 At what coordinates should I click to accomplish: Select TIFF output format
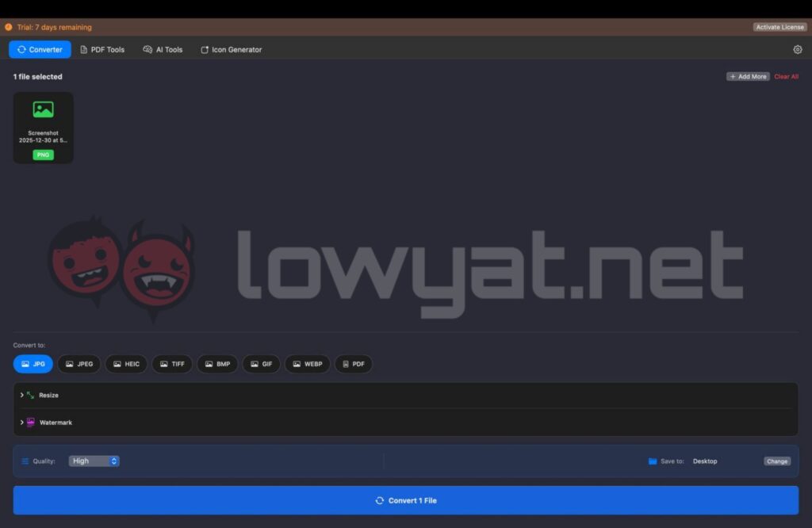tap(172, 364)
